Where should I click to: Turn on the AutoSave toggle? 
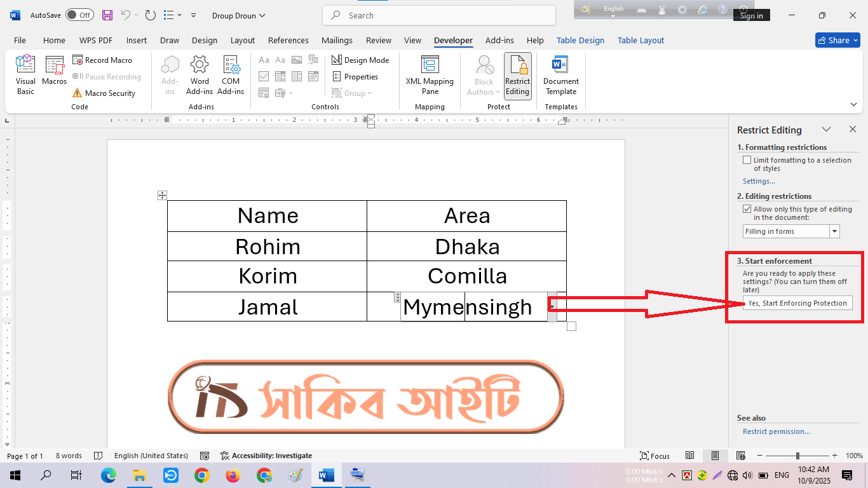coord(79,15)
